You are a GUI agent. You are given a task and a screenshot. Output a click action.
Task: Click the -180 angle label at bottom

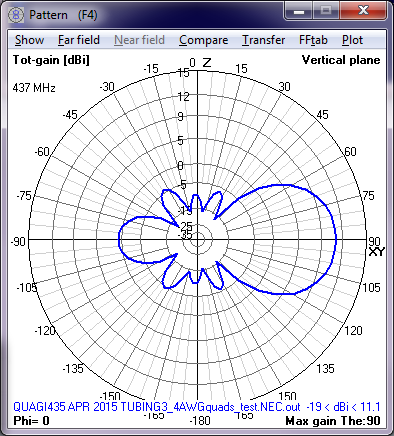(200, 421)
